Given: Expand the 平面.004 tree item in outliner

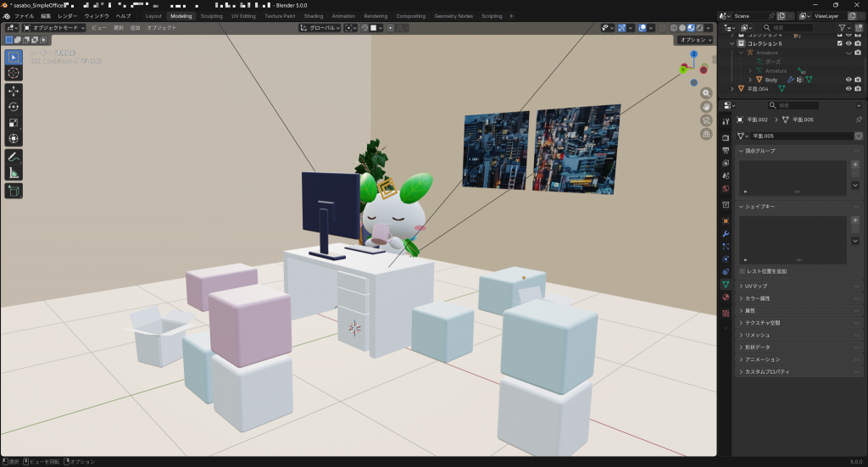Looking at the screenshot, I should tap(732, 88).
